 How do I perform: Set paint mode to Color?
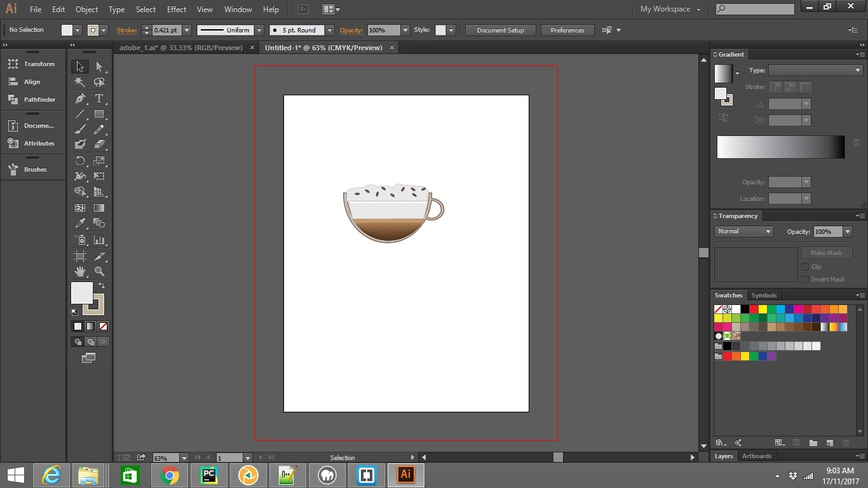point(78,326)
